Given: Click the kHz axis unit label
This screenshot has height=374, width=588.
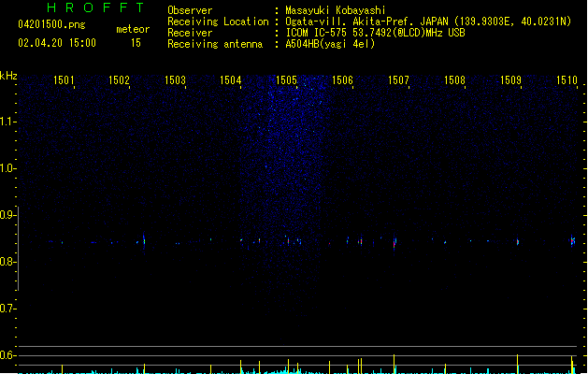Looking at the screenshot, I should point(8,76).
